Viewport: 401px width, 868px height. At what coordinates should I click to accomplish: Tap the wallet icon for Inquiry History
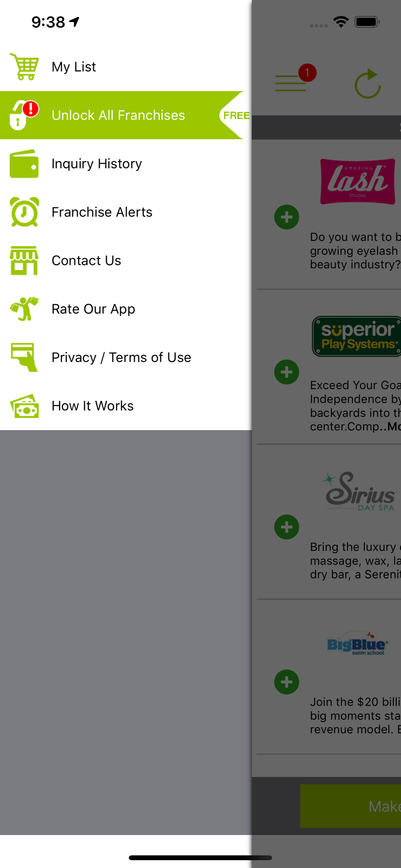pos(24,164)
